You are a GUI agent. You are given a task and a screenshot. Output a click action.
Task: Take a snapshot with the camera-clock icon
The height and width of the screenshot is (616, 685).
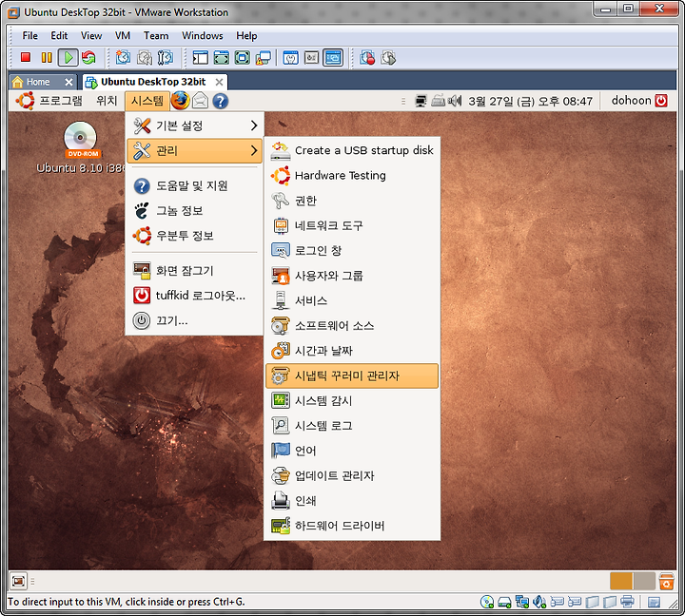(123, 57)
